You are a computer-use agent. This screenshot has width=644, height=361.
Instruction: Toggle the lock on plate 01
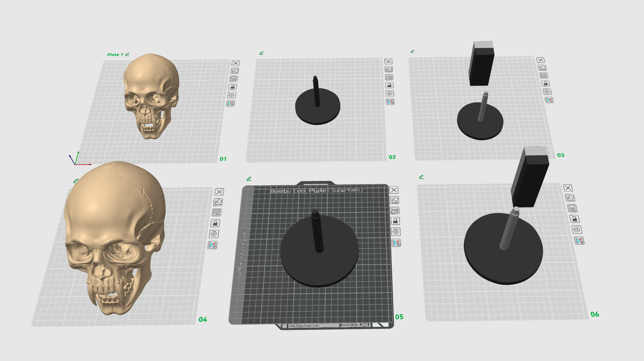pyautogui.click(x=233, y=87)
